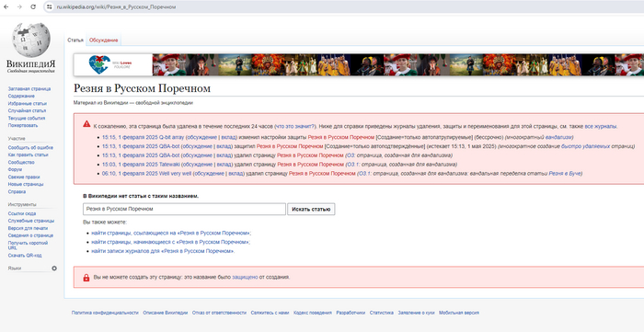The height and width of the screenshot is (332, 644).
Task: Click the Искать статью button
Action: (x=311, y=210)
